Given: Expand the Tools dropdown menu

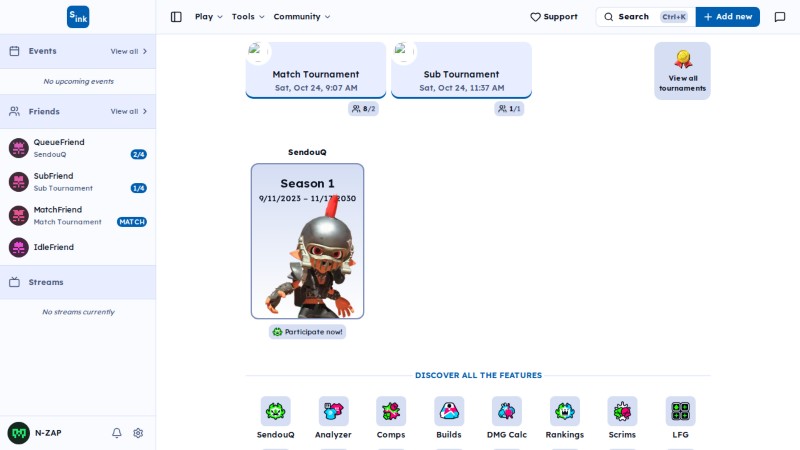Looking at the screenshot, I should click(x=248, y=17).
